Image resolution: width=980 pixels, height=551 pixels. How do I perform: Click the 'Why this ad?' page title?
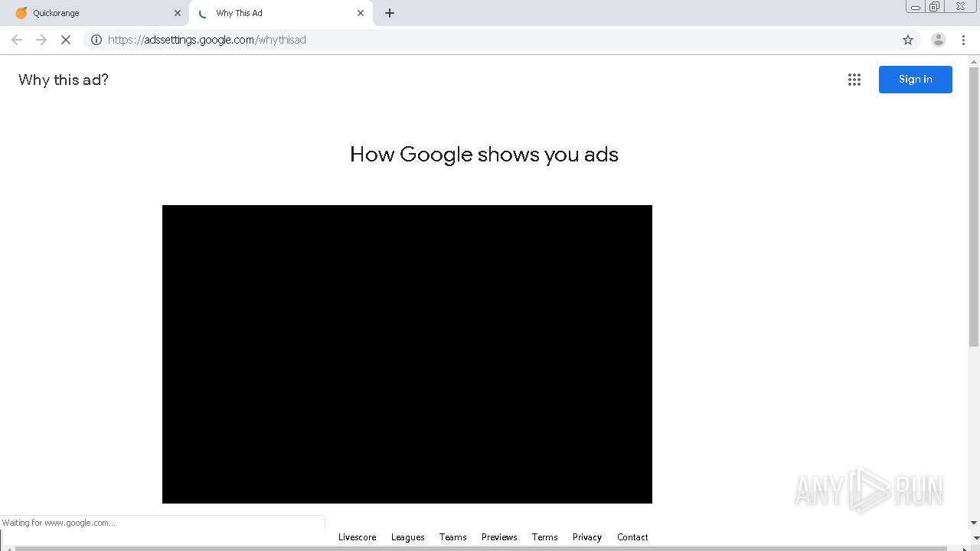pyautogui.click(x=64, y=80)
